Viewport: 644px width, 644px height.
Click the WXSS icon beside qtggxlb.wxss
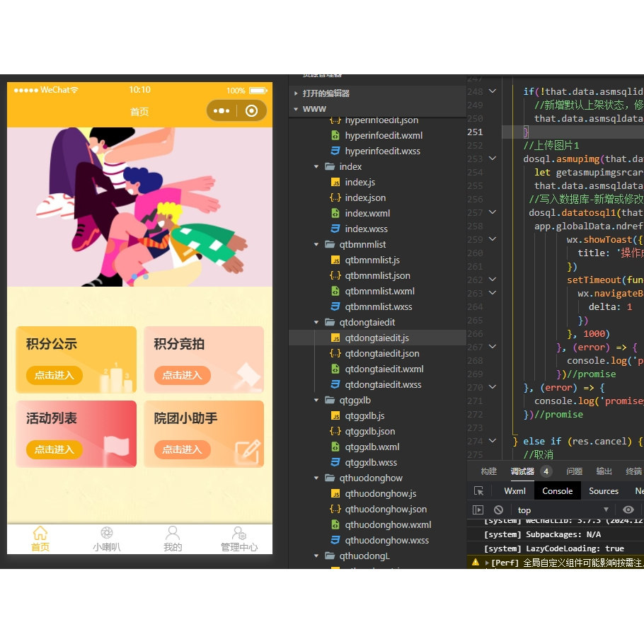coord(335,462)
